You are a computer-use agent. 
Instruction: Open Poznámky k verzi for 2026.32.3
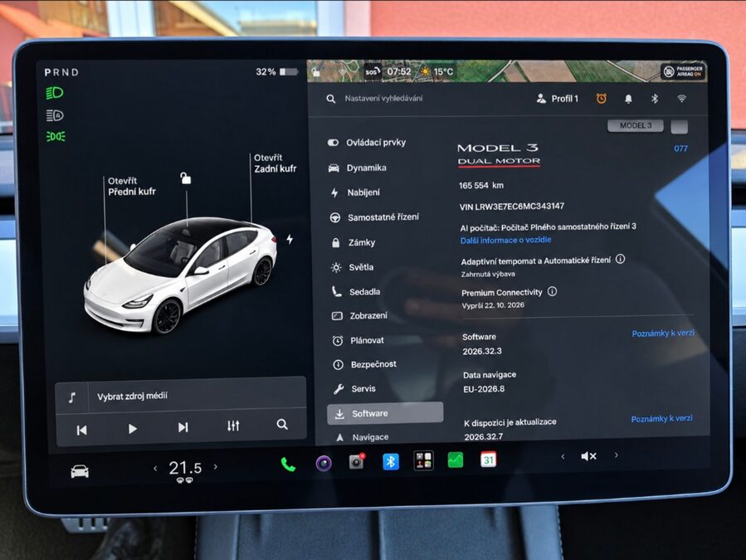(x=663, y=334)
